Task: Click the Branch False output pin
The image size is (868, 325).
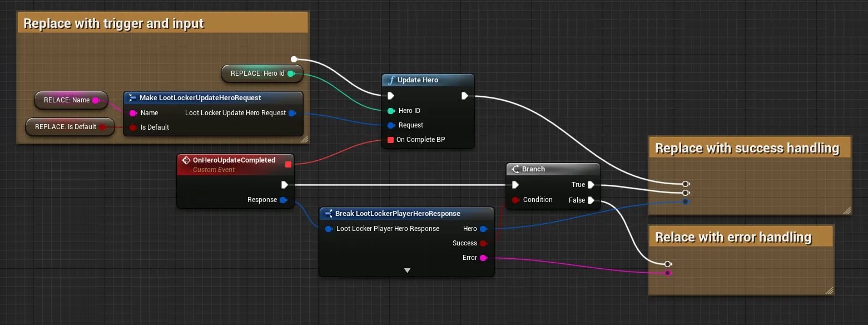Action: 591,200
